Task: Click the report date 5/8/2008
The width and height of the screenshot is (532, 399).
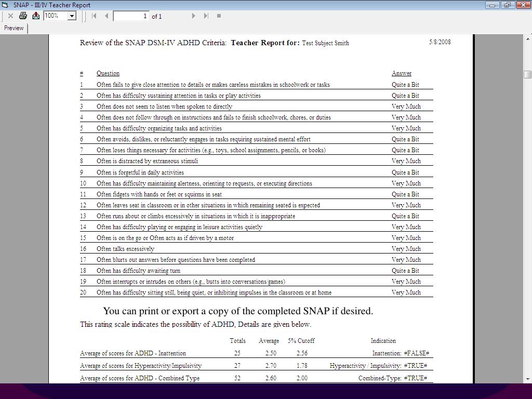Action: (x=440, y=42)
